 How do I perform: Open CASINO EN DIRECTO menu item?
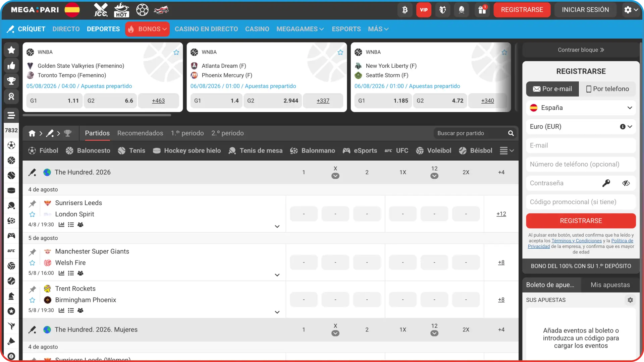[206, 29]
